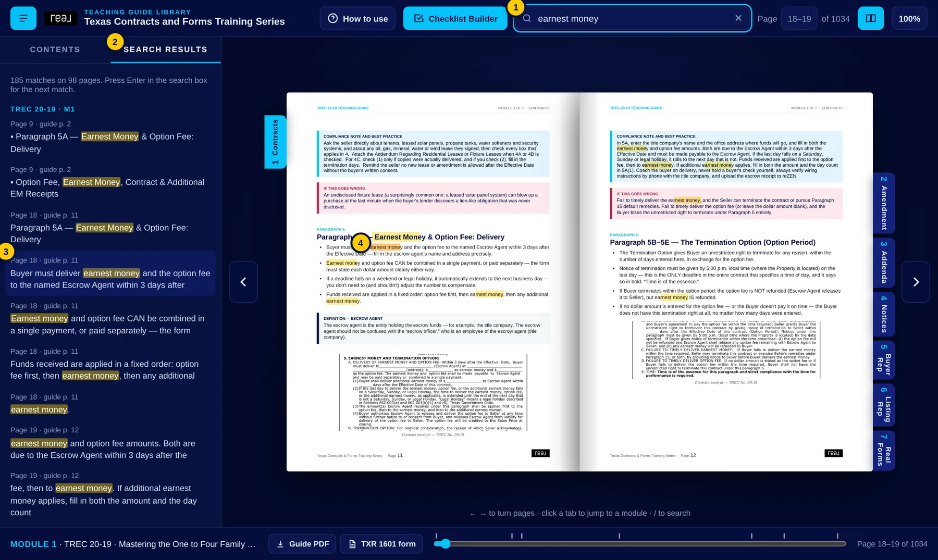Focus the earnest money search field
This screenshot has width=938, height=560.
pyautogui.click(x=632, y=19)
